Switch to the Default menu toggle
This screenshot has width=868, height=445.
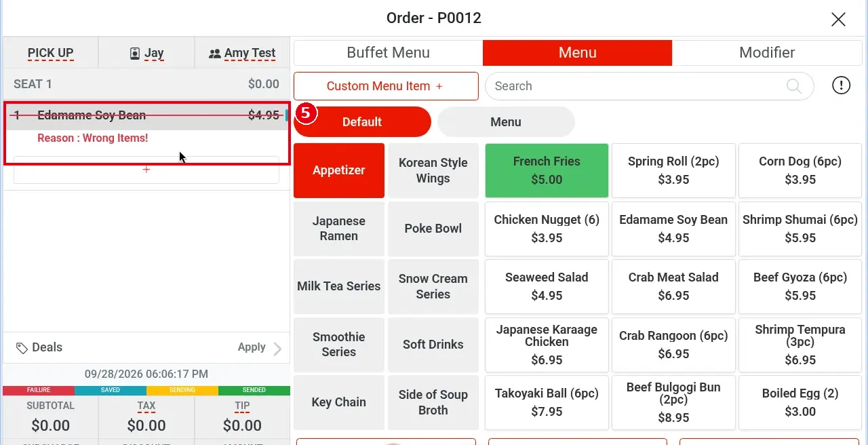pyautogui.click(x=362, y=122)
